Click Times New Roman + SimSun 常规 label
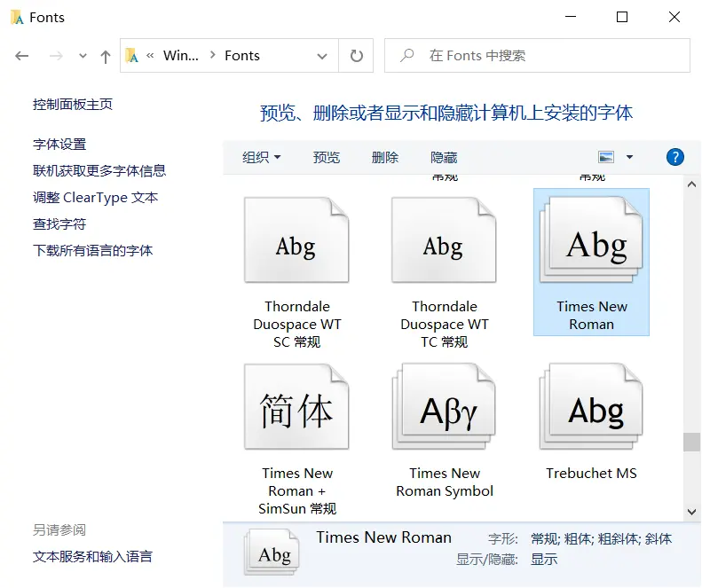Viewport: 702px width, 588px height. pyautogui.click(x=297, y=491)
